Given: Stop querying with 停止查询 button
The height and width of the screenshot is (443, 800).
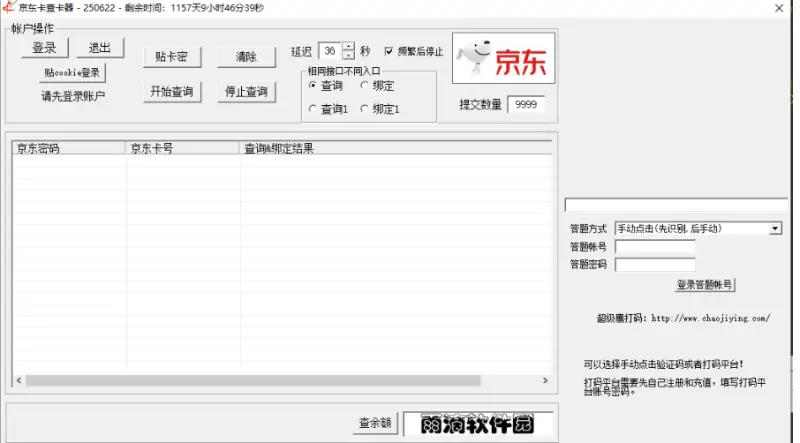Looking at the screenshot, I should pyautogui.click(x=246, y=92).
